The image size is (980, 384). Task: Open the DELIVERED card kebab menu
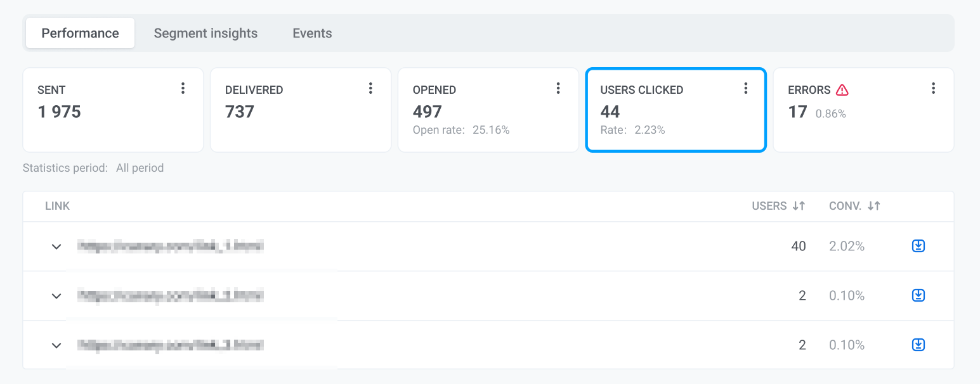click(370, 89)
